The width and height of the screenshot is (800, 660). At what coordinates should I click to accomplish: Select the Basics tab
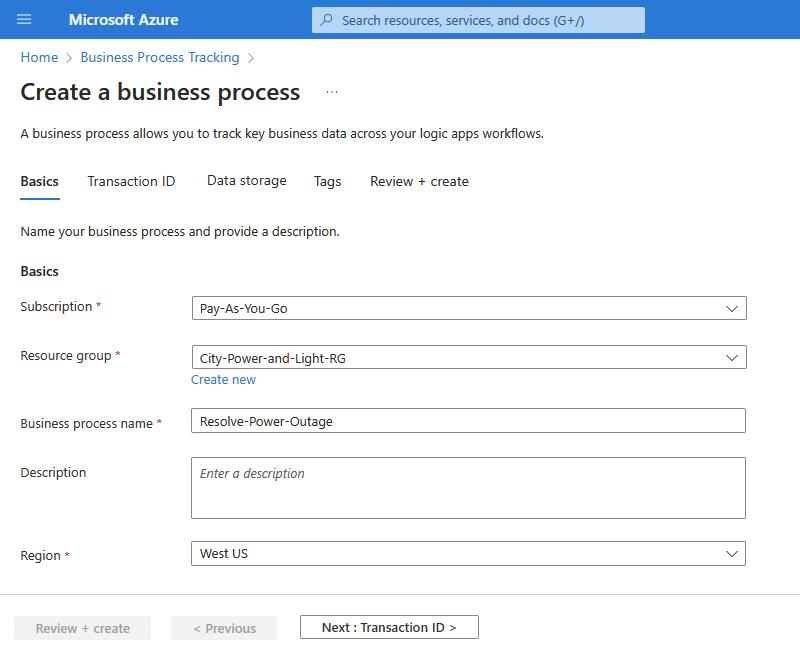(40, 181)
